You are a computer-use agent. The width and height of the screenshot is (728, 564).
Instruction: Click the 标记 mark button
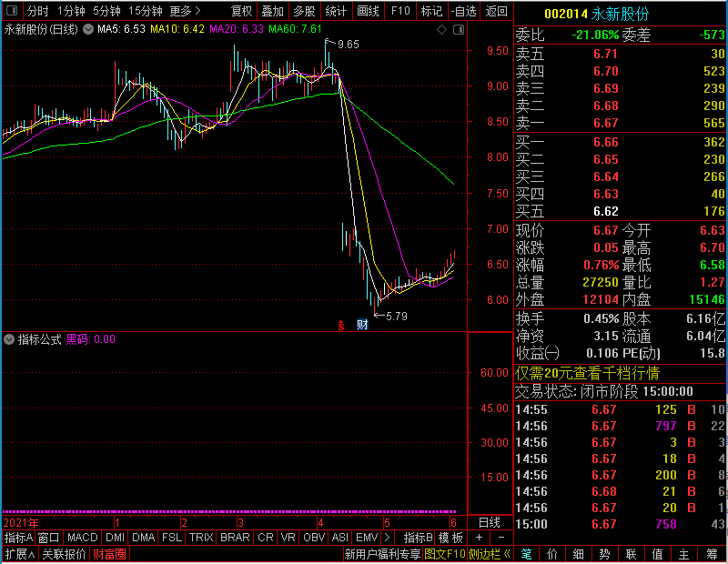[x=431, y=11]
